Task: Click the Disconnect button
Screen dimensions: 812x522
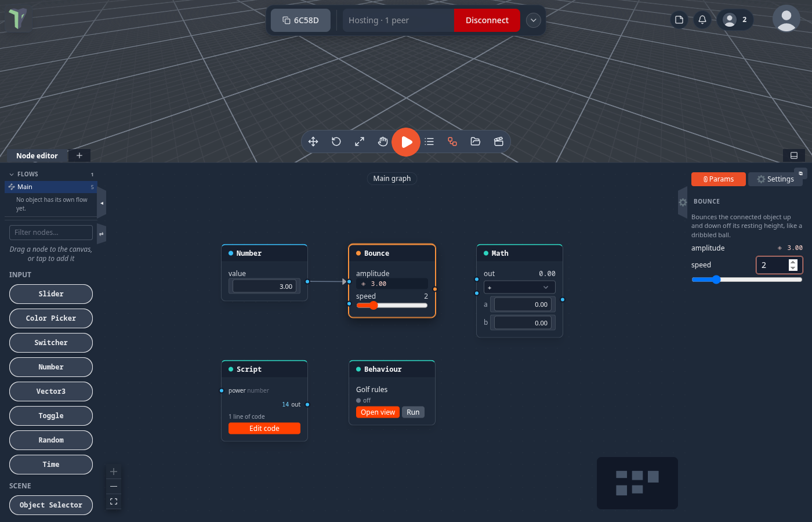Action: [x=487, y=20]
